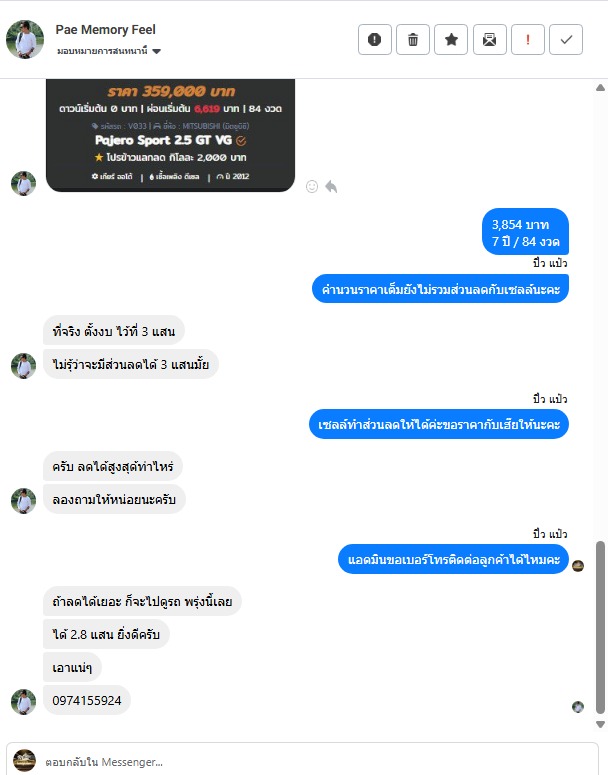The height and width of the screenshot is (775, 608).
Task: Click the page avatar beside reply box
Action: point(24,761)
